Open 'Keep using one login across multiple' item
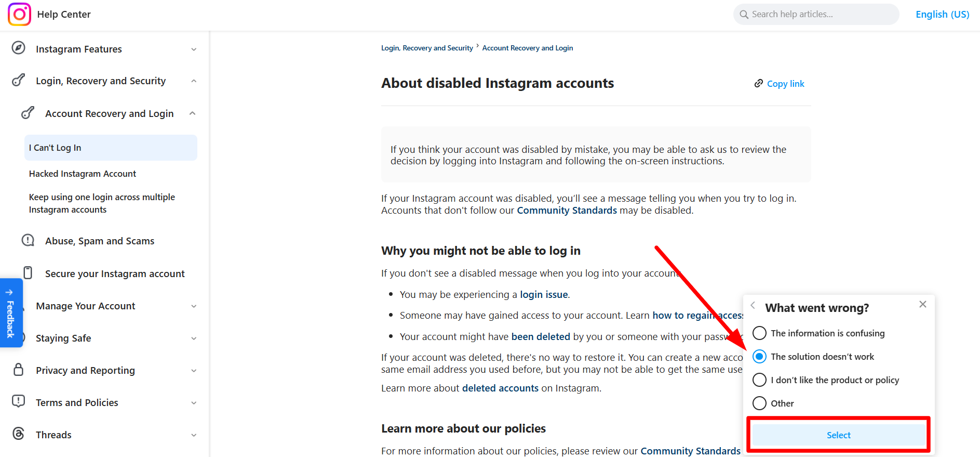The width and height of the screenshot is (980, 457). 102,203
